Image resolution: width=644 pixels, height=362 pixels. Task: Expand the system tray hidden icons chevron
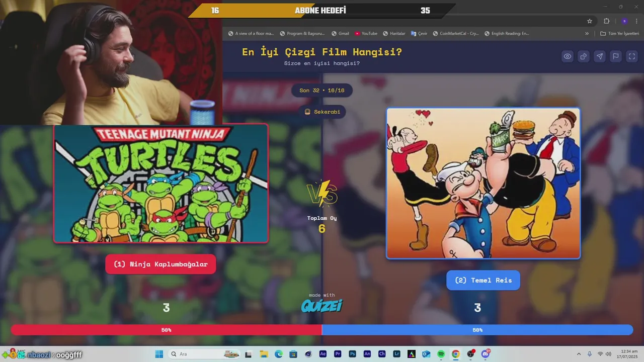point(579,354)
